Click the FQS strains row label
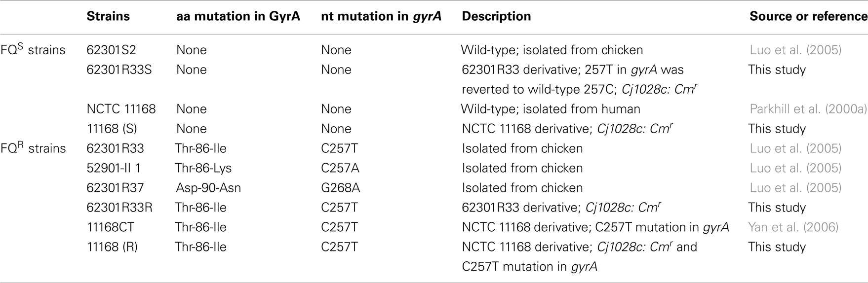 pos(33,49)
